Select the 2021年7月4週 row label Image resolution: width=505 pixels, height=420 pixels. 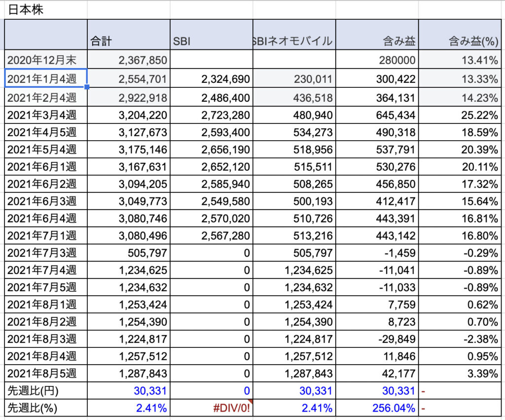click(x=46, y=270)
